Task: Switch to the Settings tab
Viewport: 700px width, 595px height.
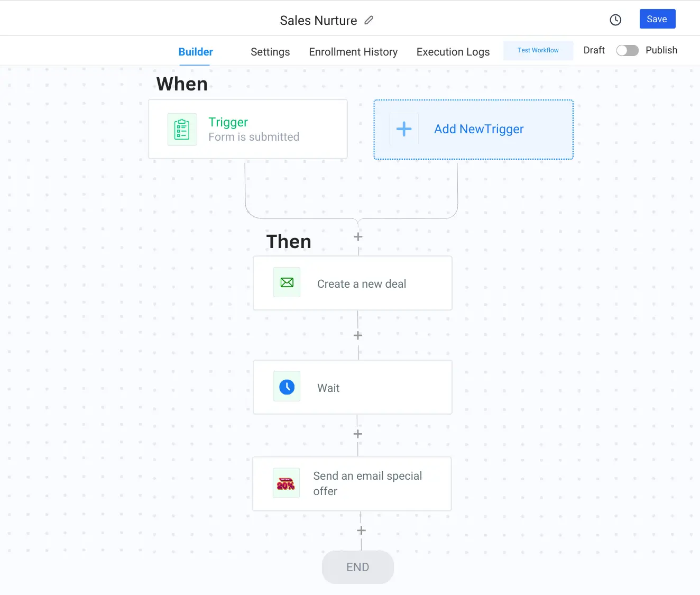Action: pyautogui.click(x=270, y=52)
